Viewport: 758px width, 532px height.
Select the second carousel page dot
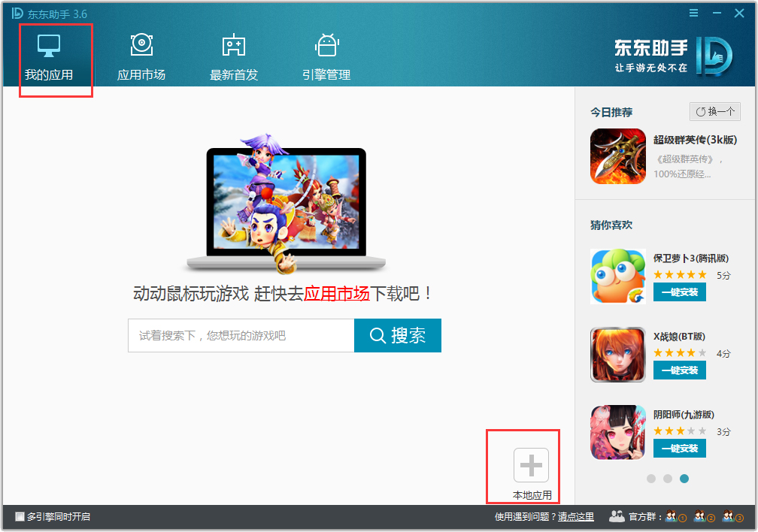tap(668, 479)
